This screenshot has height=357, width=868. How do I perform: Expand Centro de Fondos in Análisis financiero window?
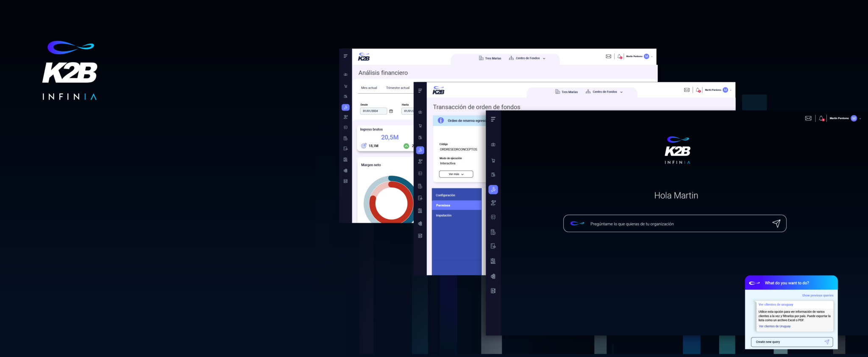point(528,58)
